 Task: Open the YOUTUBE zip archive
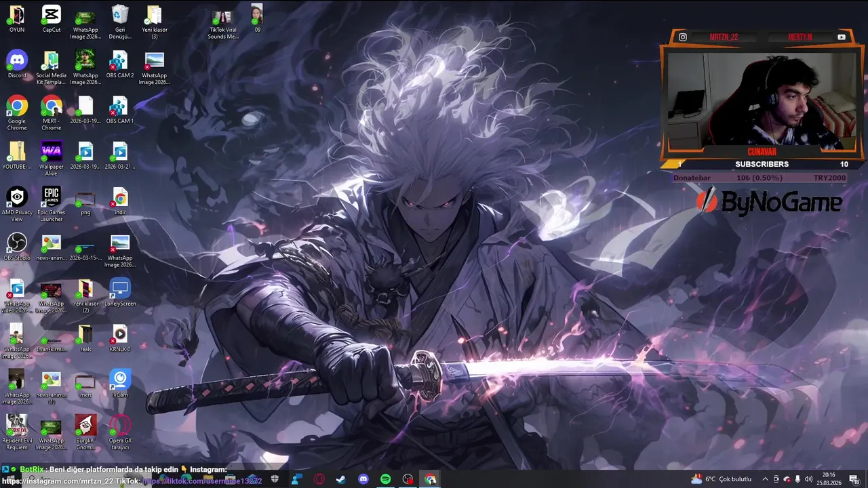point(17,155)
